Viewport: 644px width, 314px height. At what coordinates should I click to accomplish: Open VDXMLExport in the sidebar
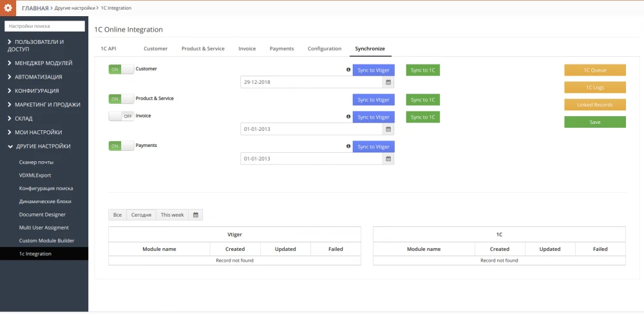35,175
